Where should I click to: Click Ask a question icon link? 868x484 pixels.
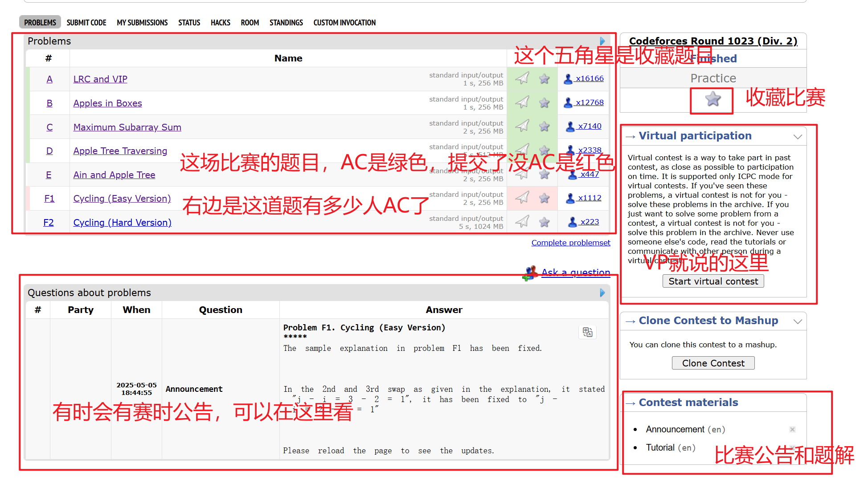[x=530, y=273]
